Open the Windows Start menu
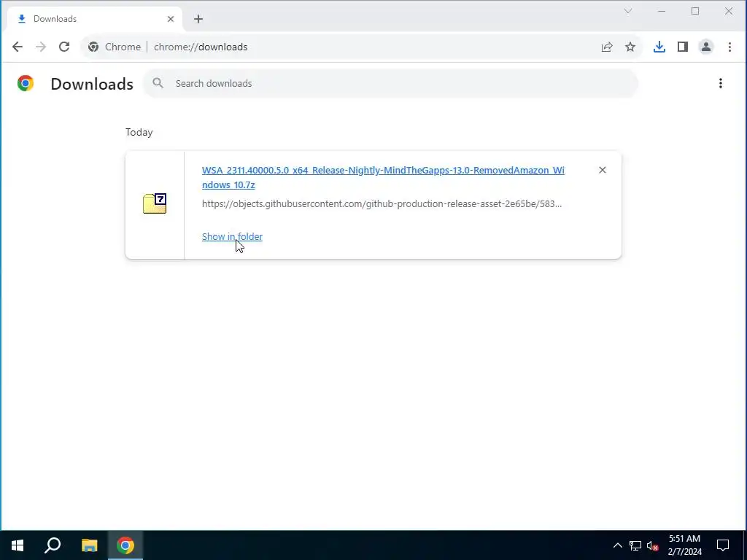The width and height of the screenshot is (747, 560). click(x=18, y=545)
